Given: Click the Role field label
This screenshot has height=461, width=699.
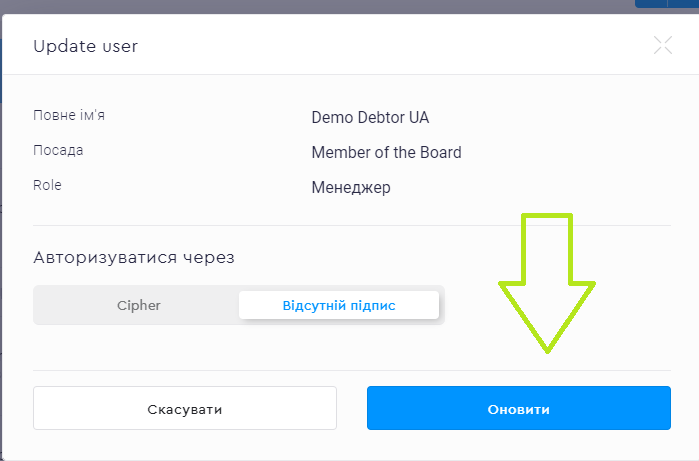Looking at the screenshot, I should 47,185.
